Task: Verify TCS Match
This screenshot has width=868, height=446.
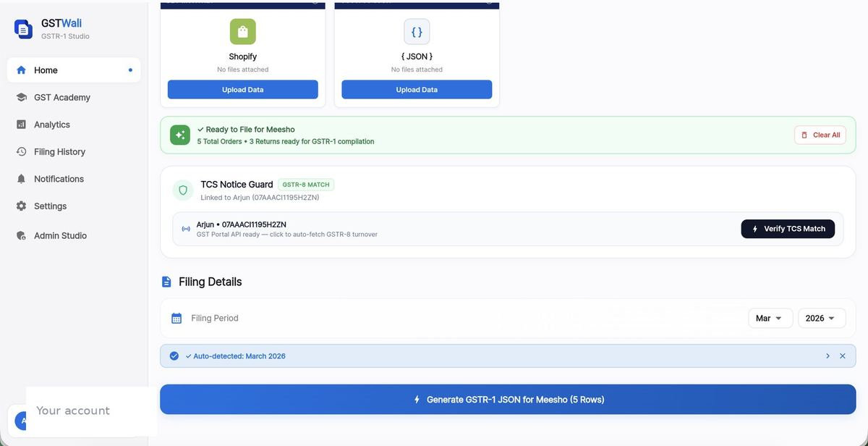Action: tap(788, 229)
